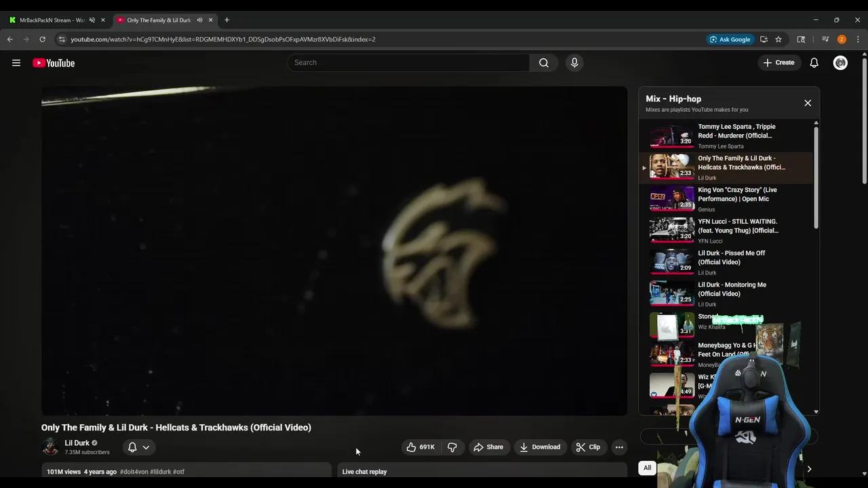868x488 pixels.
Task: Bookmark this page with star icon
Action: [x=778, y=39]
